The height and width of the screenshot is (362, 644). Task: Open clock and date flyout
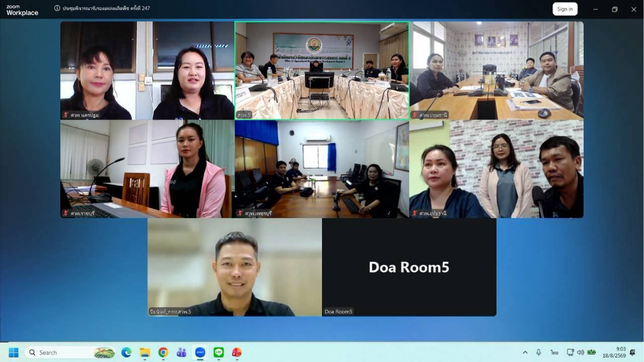click(x=614, y=352)
